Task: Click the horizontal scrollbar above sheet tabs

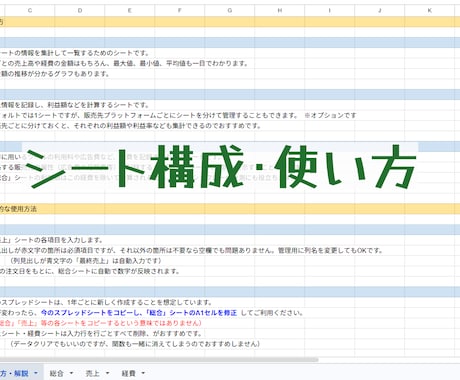Action: pyautogui.click(x=159, y=360)
